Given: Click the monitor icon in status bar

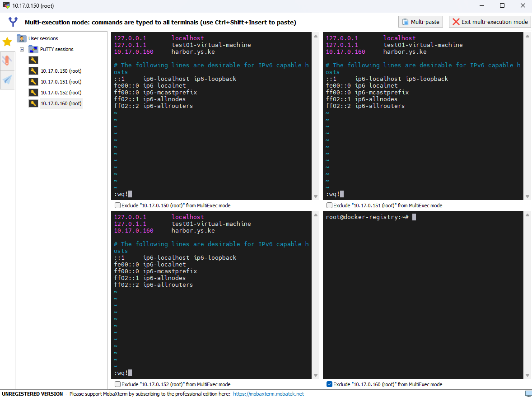Looking at the screenshot, I should (528, 393).
